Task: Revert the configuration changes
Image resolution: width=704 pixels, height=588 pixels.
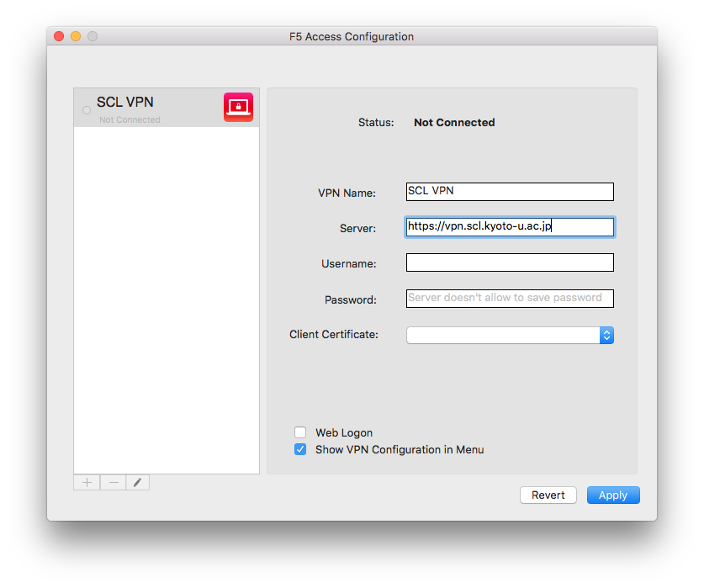Action: [548, 495]
